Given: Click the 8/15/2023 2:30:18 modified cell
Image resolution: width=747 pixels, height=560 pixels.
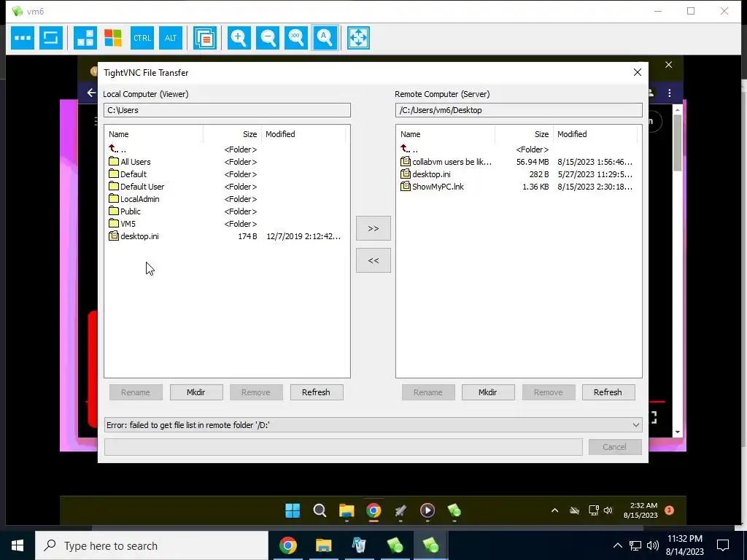Looking at the screenshot, I should coord(595,187).
